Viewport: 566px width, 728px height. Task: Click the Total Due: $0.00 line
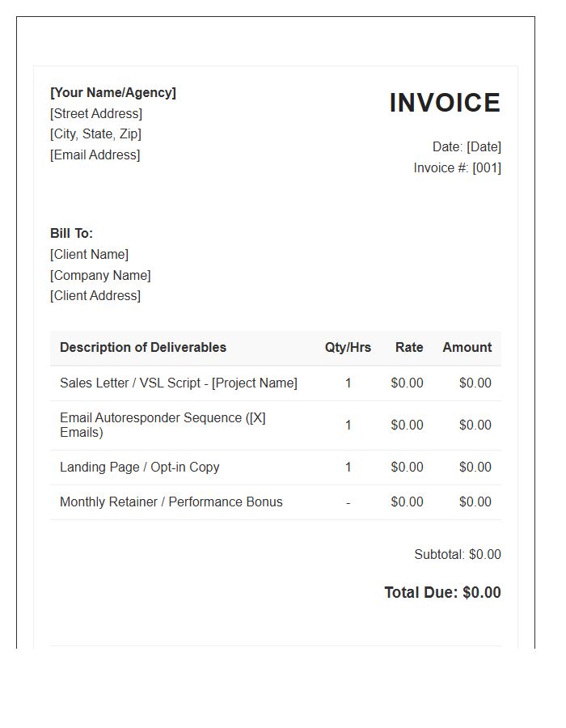point(442,593)
